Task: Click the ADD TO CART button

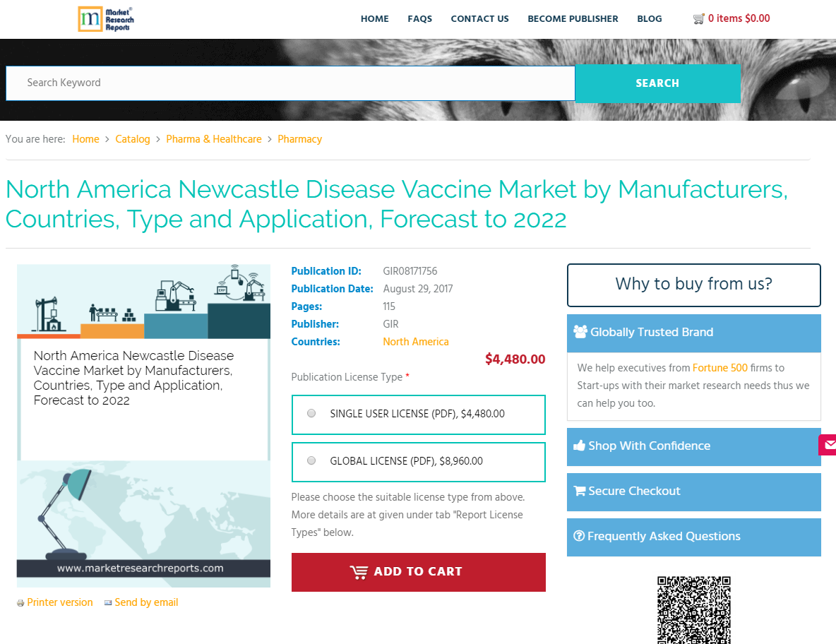Action: [418, 571]
